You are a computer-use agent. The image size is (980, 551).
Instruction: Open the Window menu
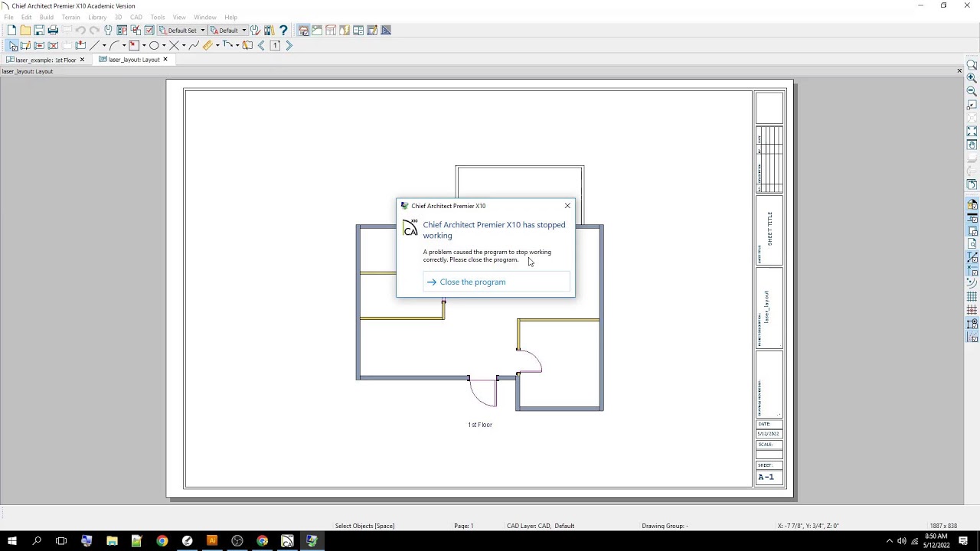click(x=204, y=17)
